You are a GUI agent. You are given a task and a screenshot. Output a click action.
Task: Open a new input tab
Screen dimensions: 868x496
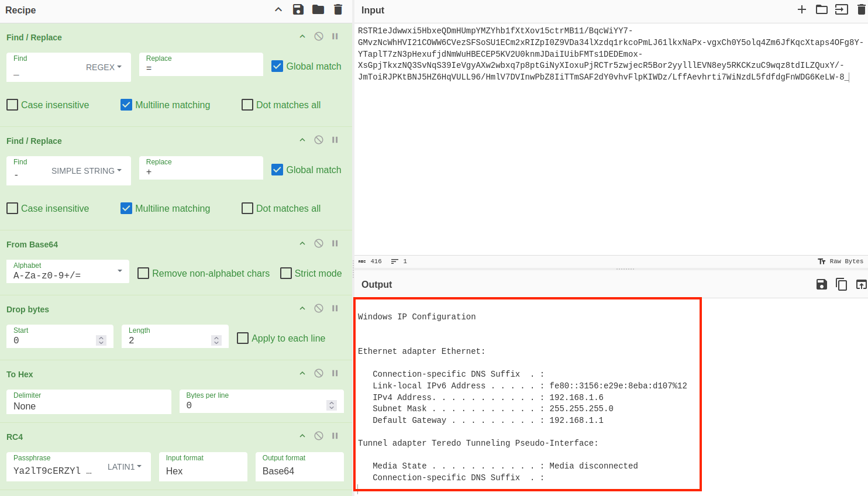click(802, 9)
